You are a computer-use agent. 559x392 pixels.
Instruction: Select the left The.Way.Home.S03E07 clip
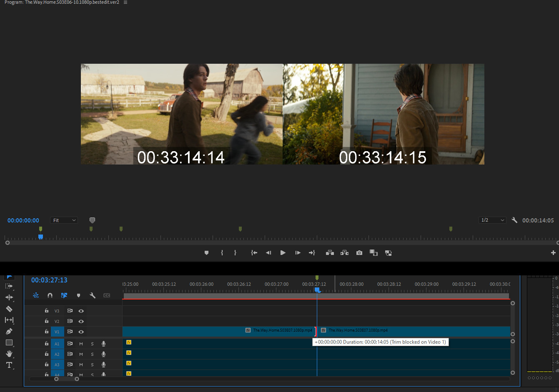pos(219,332)
